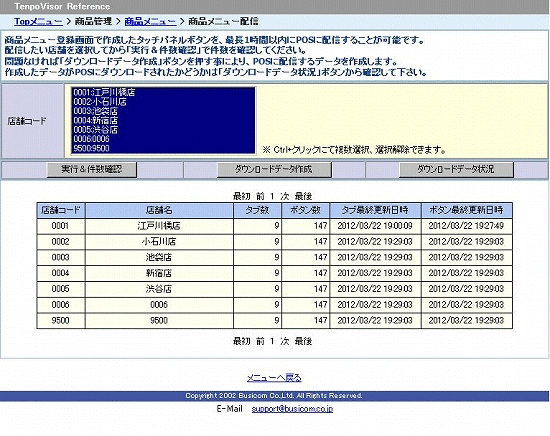Image resolution: width=550 pixels, height=436 pixels.
Task: Follow the メニューへ戻る link
Action: click(274, 378)
